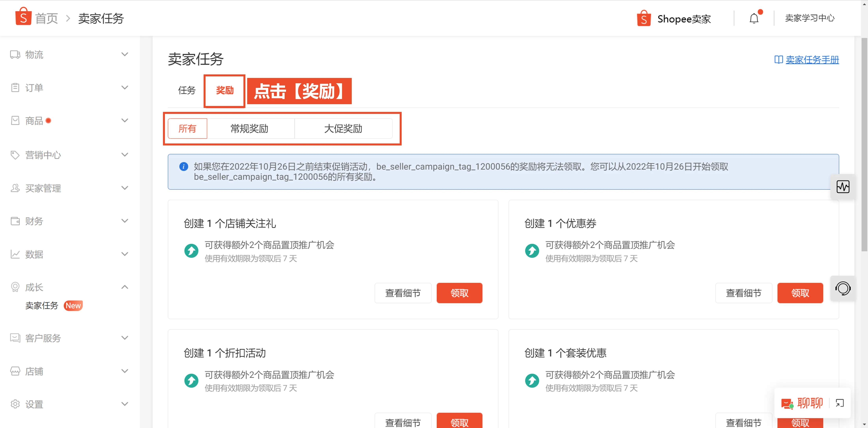
Task: Expand the 店铺 shop section
Action: tap(125, 371)
